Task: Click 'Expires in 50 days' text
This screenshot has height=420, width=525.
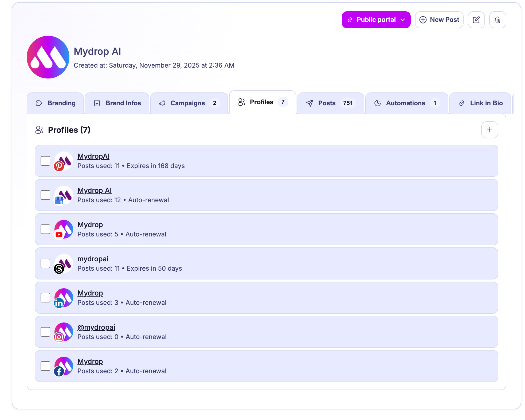Action: [154, 269]
